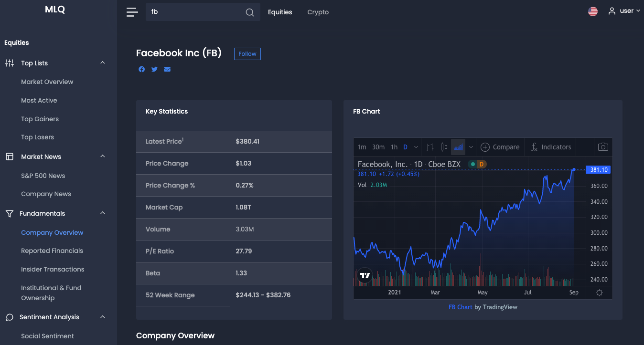Share on Twitter icon
The height and width of the screenshot is (345, 644).
point(154,69)
